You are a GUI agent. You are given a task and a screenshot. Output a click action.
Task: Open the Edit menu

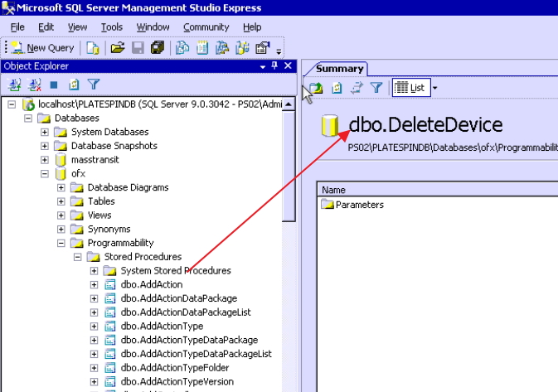46,27
